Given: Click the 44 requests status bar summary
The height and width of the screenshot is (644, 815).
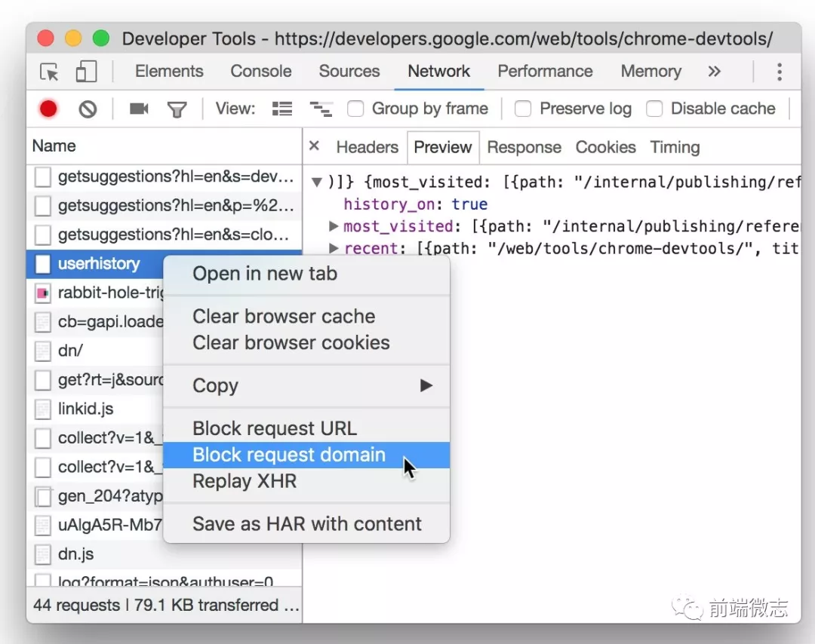Looking at the screenshot, I should pos(166,605).
